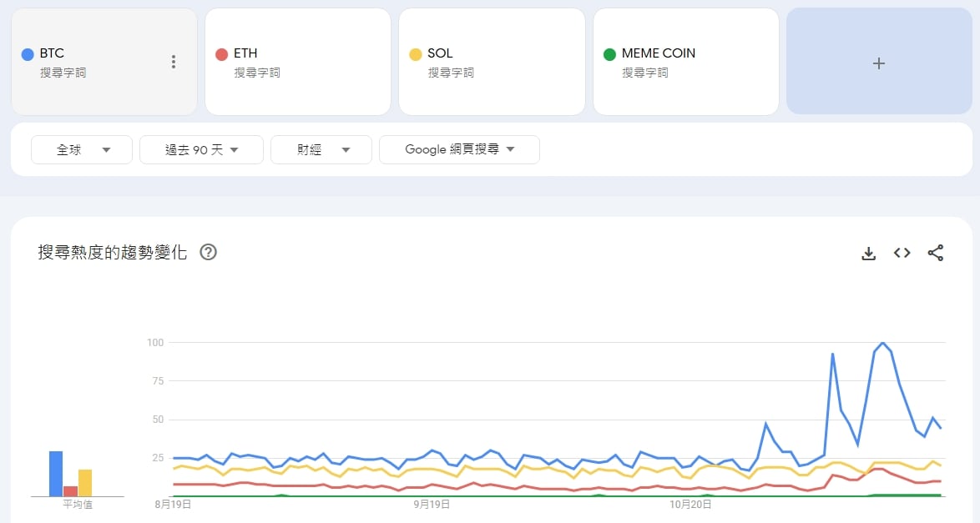Viewport: 980px width, 523px height.
Task: Click the red ETH color dot
Action: click(x=221, y=54)
